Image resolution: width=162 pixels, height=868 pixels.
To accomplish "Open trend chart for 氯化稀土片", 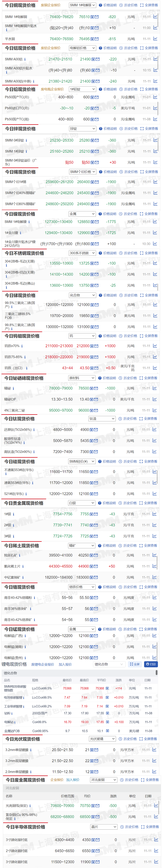I will pos(155,566).
